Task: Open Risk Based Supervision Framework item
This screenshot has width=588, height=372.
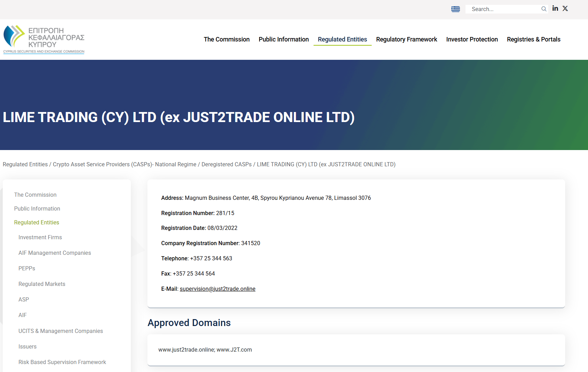Action: point(62,362)
